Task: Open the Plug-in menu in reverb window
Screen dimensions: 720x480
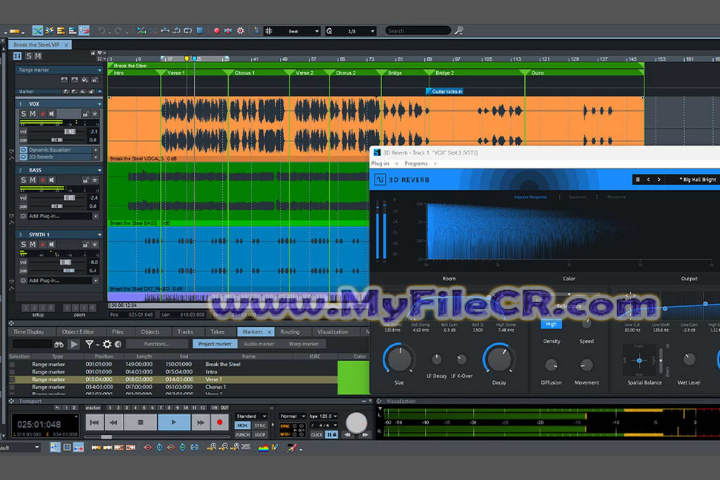Action: (x=380, y=164)
